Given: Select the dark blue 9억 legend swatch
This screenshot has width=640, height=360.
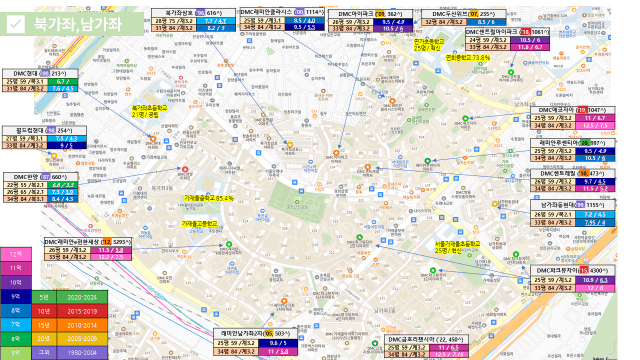Looking at the screenshot, I should 16,297.
